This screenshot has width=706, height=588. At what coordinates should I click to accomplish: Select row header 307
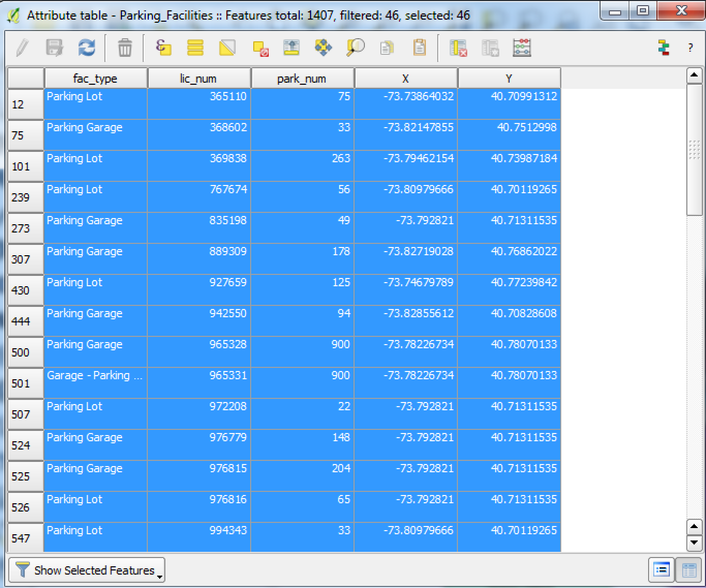(x=25, y=259)
